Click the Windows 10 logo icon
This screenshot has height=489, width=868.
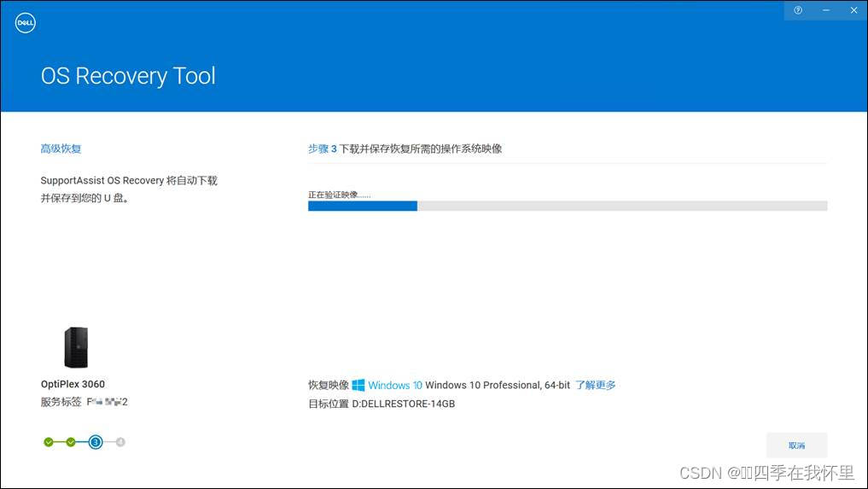coord(358,385)
